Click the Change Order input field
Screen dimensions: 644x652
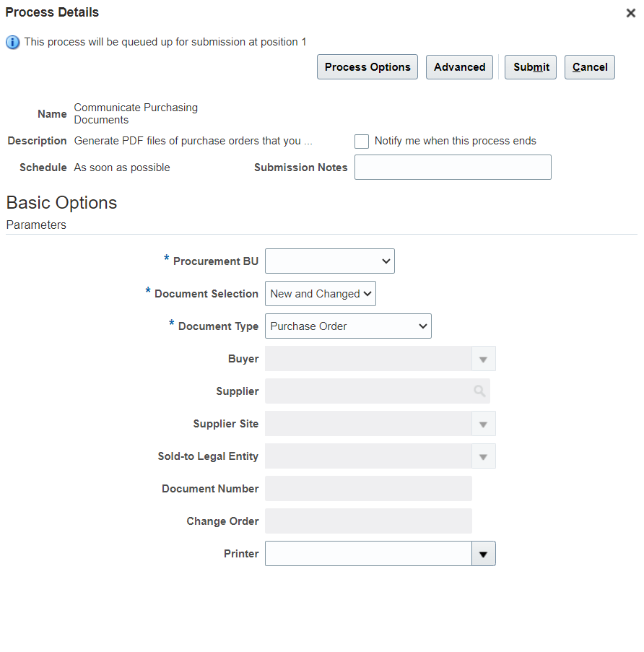[368, 521]
